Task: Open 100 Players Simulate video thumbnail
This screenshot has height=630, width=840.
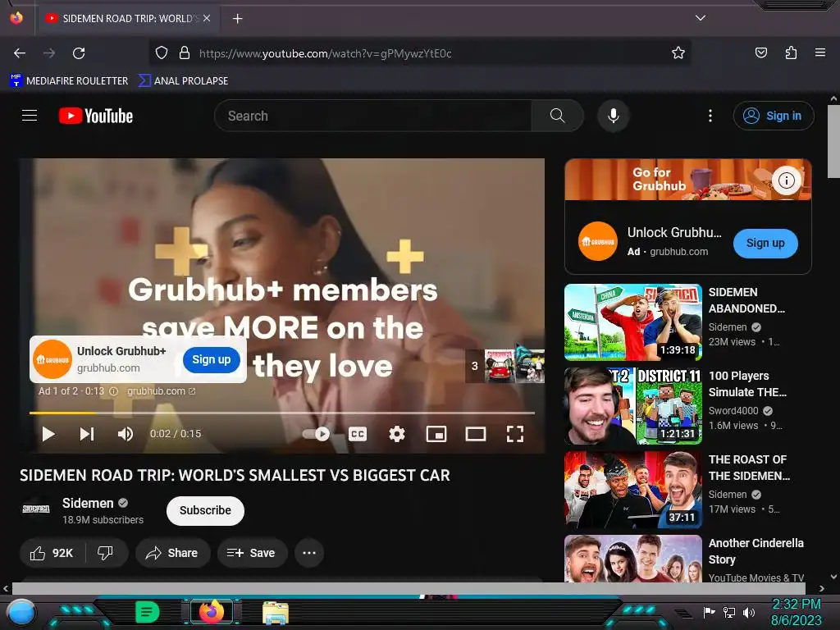Action: pyautogui.click(x=633, y=406)
